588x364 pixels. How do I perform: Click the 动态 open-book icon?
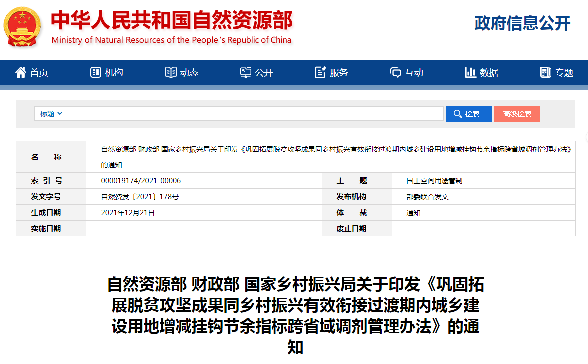coord(171,72)
